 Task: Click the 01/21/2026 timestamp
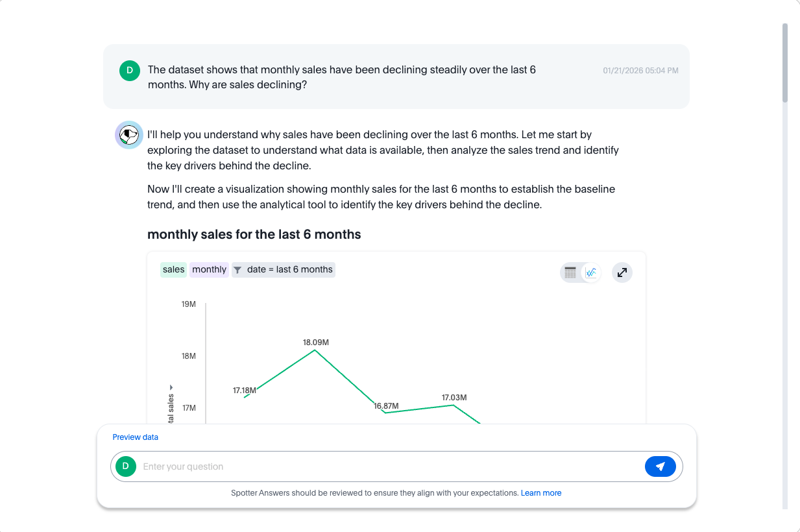click(x=640, y=70)
